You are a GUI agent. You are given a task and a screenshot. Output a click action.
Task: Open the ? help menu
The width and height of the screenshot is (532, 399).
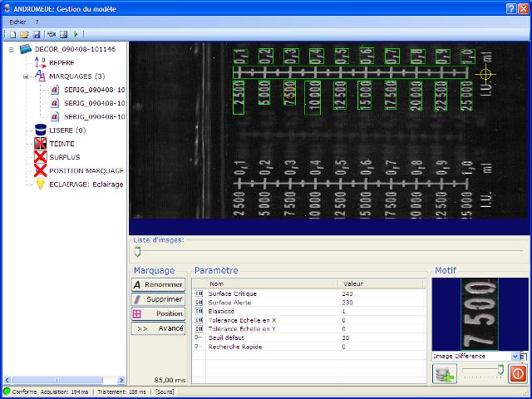(x=37, y=21)
